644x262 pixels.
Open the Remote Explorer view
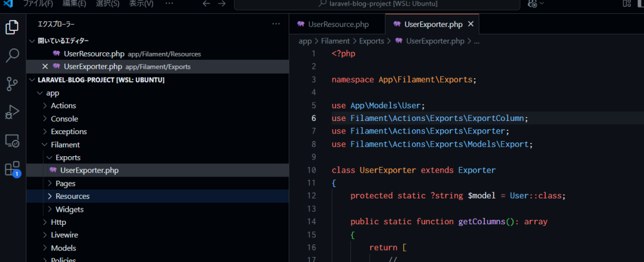[11, 140]
